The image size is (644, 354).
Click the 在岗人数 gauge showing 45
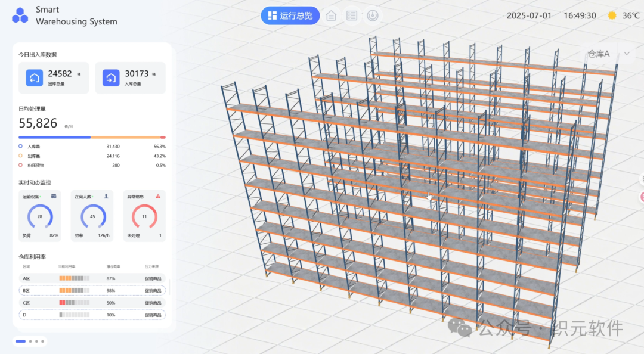92,216
